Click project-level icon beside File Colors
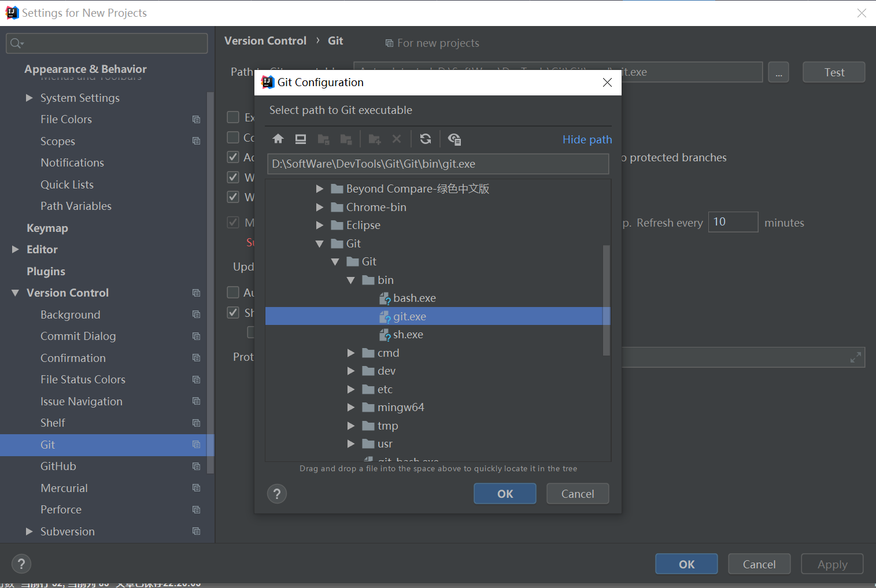Image resolution: width=876 pixels, height=588 pixels. 197,120
